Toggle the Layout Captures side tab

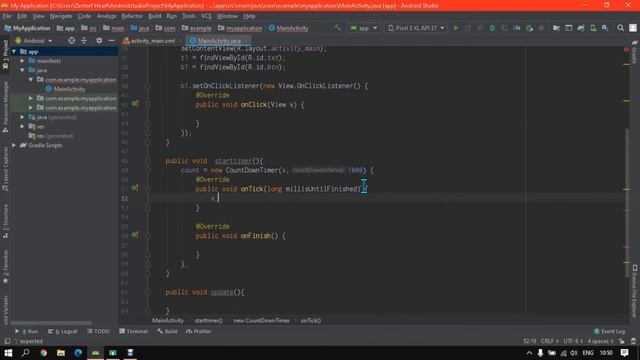pyautogui.click(x=5, y=169)
